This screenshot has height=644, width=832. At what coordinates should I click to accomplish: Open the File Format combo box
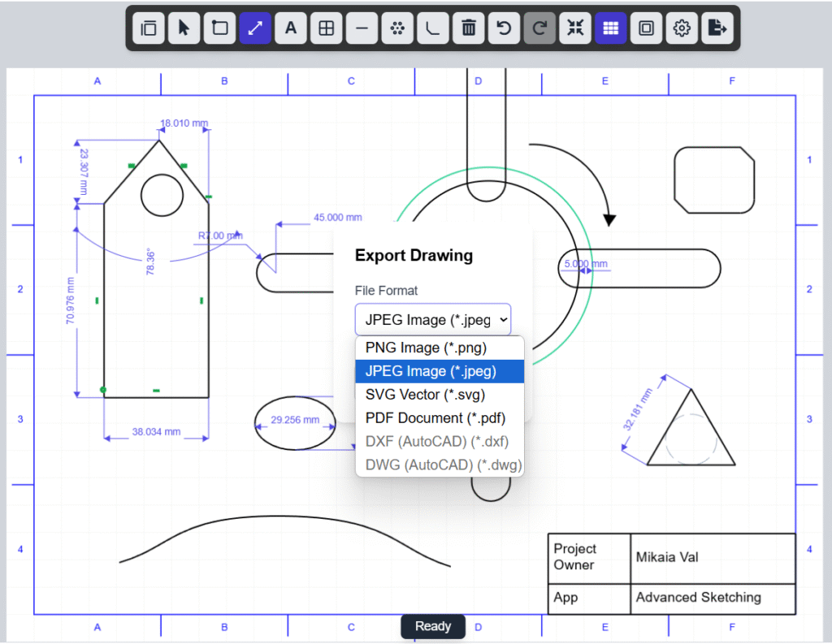pos(433,319)
